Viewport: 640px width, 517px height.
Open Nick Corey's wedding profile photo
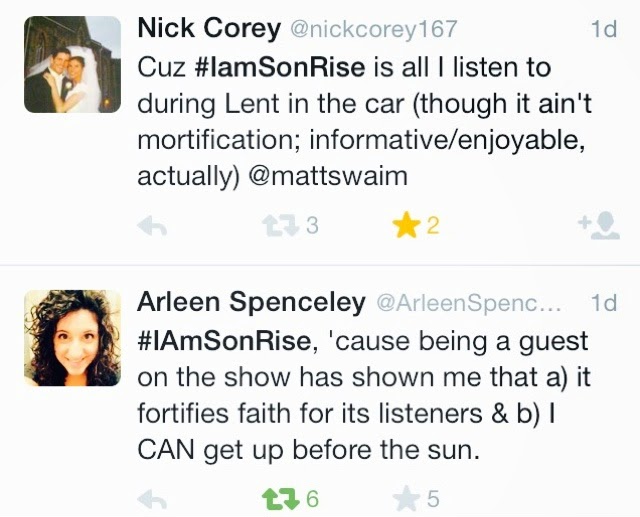pos(72,64)
